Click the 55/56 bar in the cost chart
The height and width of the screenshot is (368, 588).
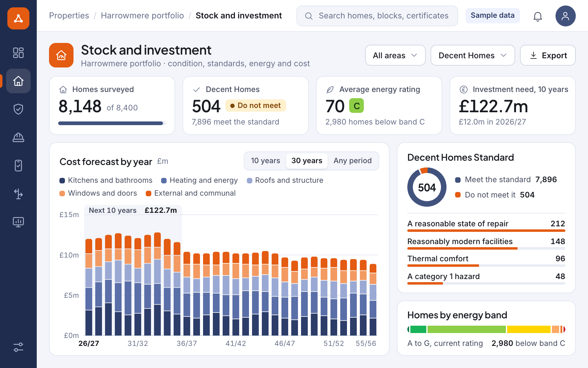pos(373,300)
